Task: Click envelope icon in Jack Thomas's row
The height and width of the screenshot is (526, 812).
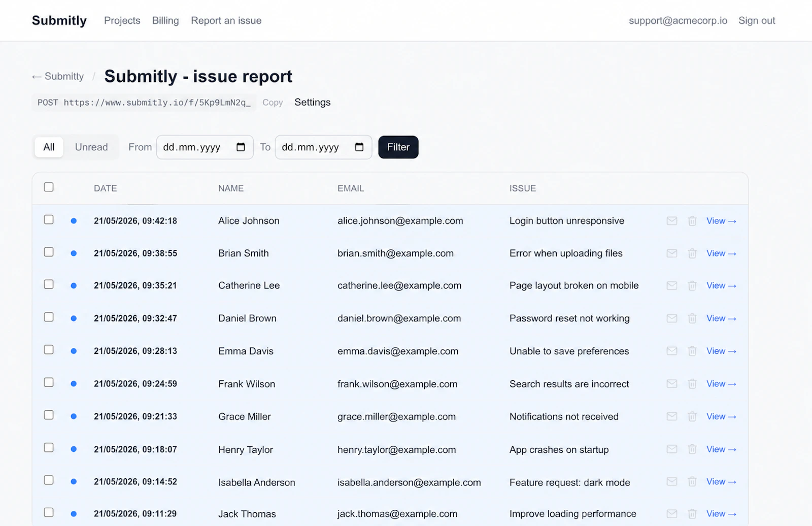Action: click(672, 514)
